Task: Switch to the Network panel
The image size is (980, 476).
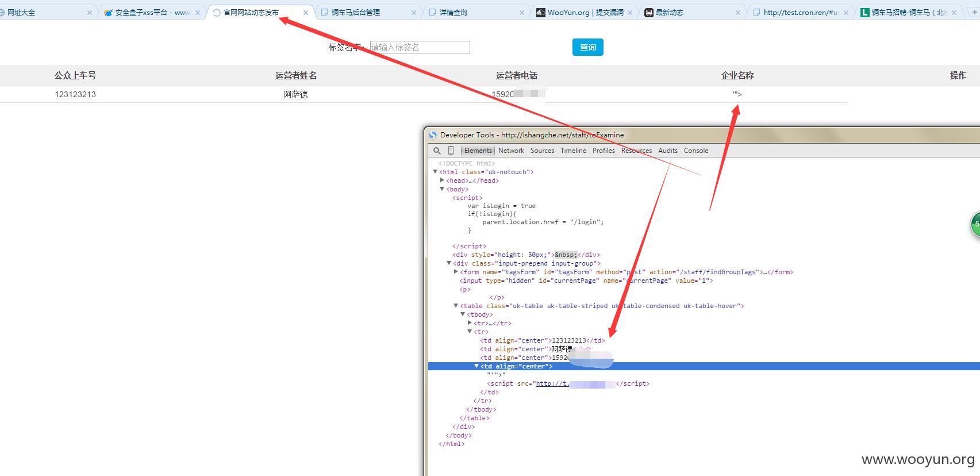Action: point(511,151)
